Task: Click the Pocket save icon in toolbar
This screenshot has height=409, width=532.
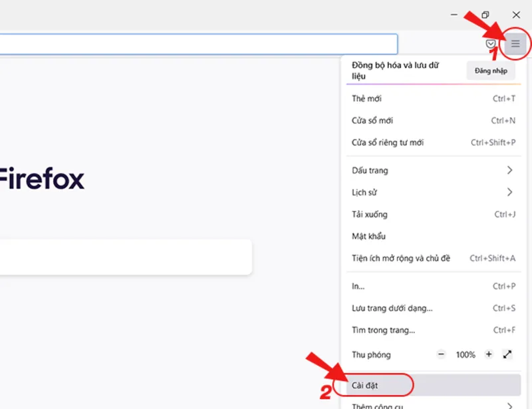Action: click(490, 43)
